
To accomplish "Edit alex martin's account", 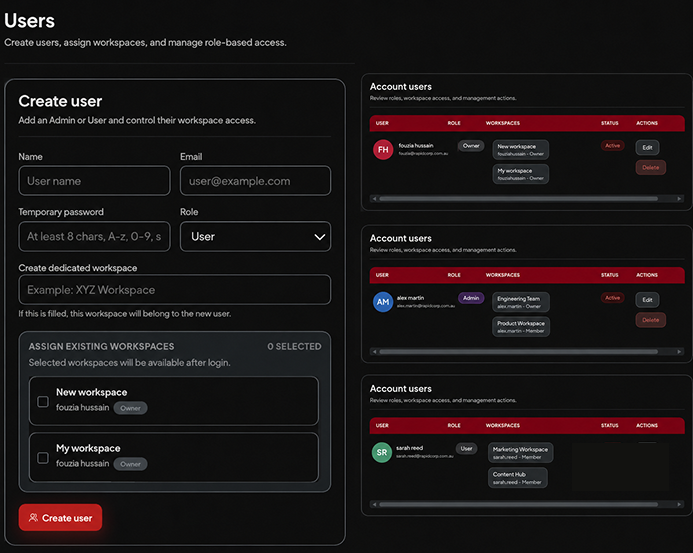I will pos(647,300).
